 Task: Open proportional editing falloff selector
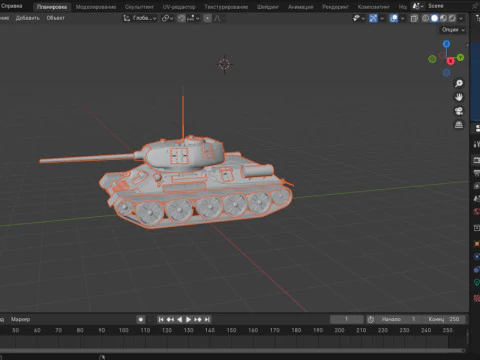pyautogui.click(x=218, y=18)
